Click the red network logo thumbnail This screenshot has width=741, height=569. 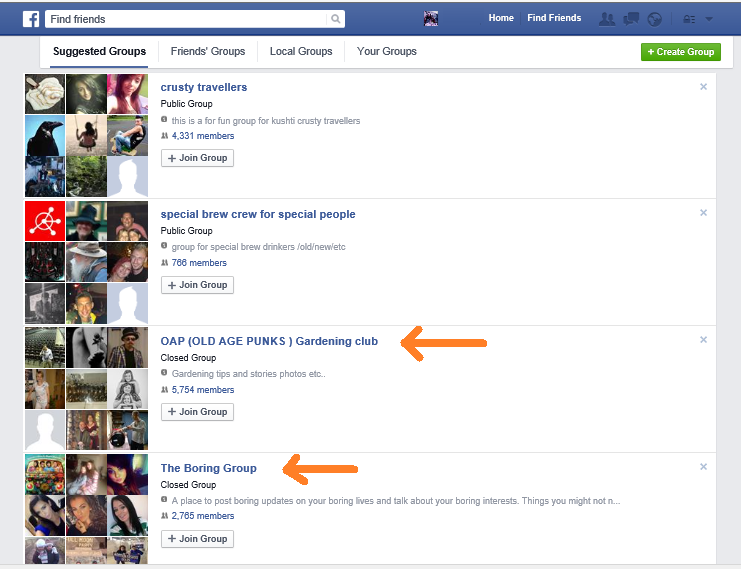45,221
